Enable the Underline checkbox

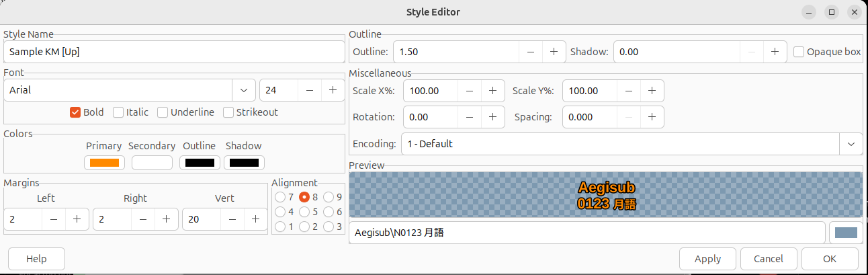(163, 112)
